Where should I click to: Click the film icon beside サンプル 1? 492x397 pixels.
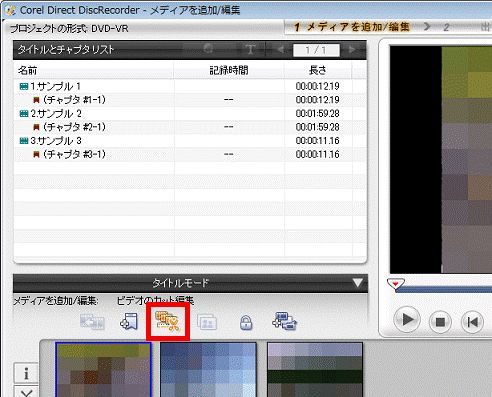point(24,87)
